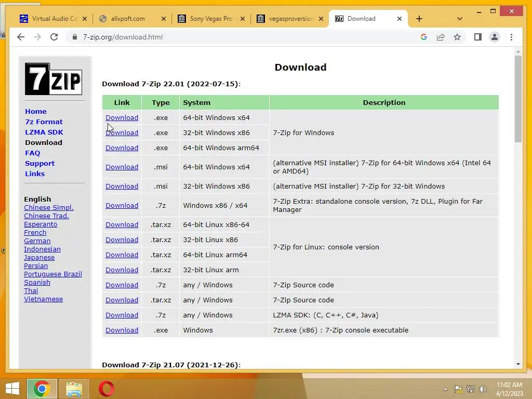Download 7zr.exe console executable

click(122, 330)
